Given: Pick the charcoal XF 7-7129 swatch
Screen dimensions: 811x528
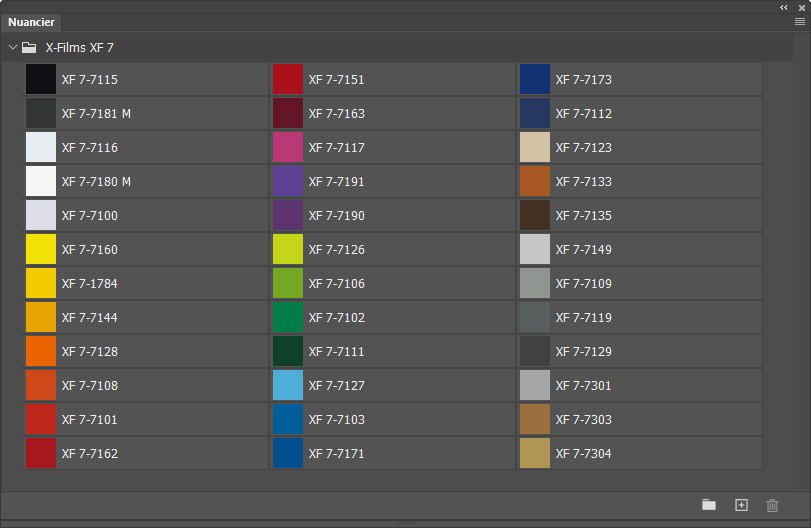Looking at the screenshot, I should pos(535,351).
